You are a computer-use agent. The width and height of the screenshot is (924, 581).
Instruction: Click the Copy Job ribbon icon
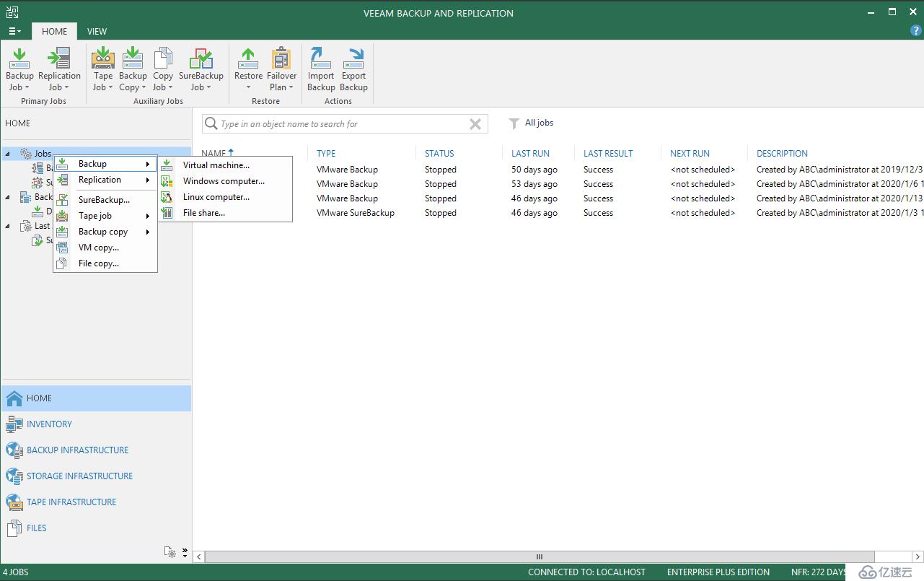[163, 58]
